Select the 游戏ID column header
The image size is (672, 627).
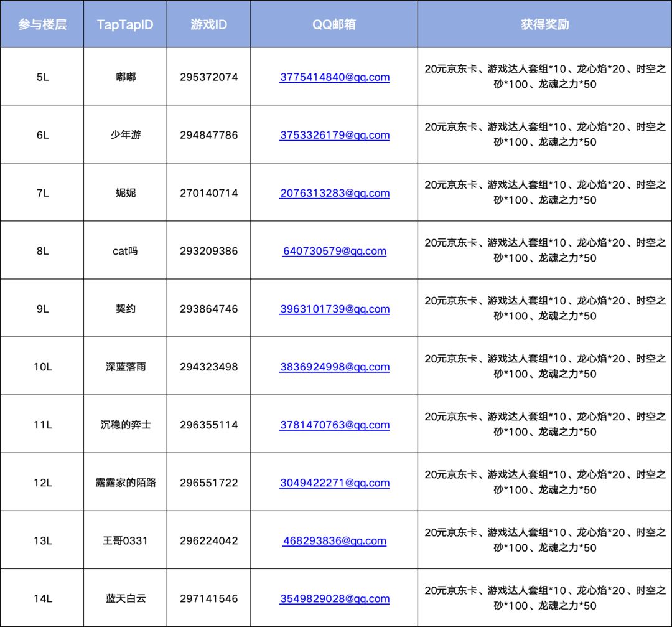pyautogui.click(x=208, y=24)
